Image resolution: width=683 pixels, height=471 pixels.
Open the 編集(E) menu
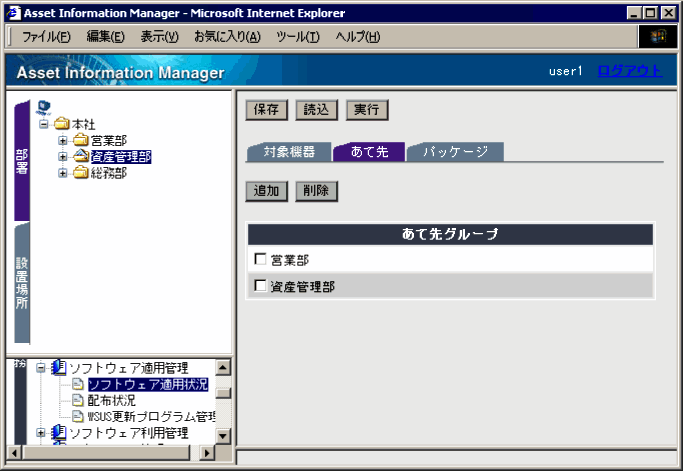105,37
